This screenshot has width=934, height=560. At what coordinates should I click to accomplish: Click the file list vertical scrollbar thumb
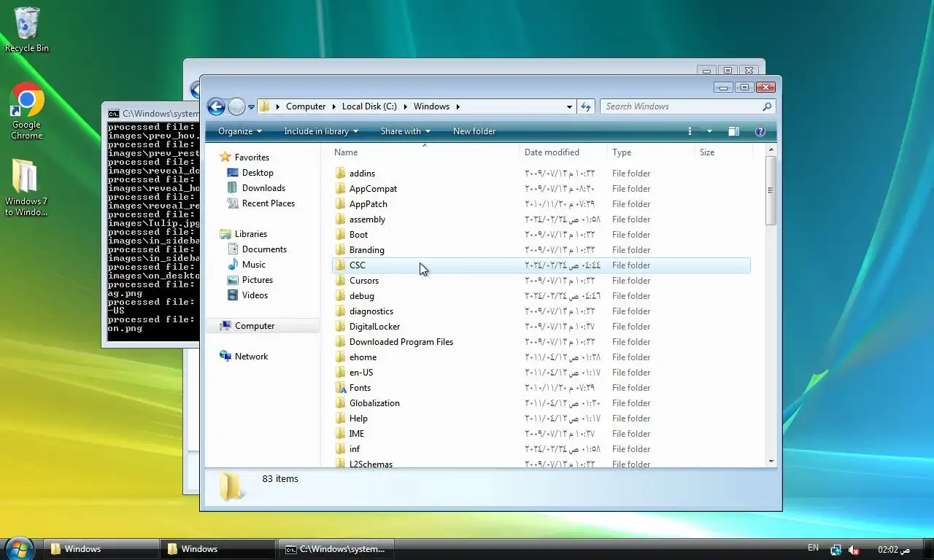pos(771,190)
